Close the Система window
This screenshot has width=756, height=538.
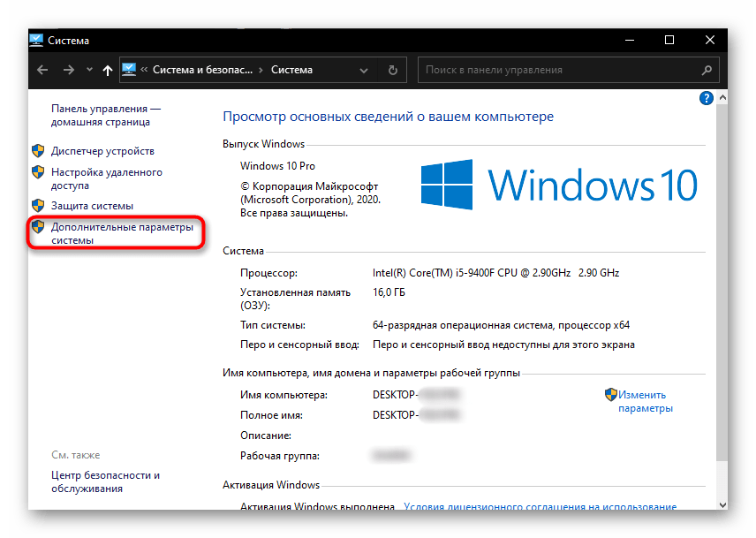pyautogui.click(x=710, y=40)
